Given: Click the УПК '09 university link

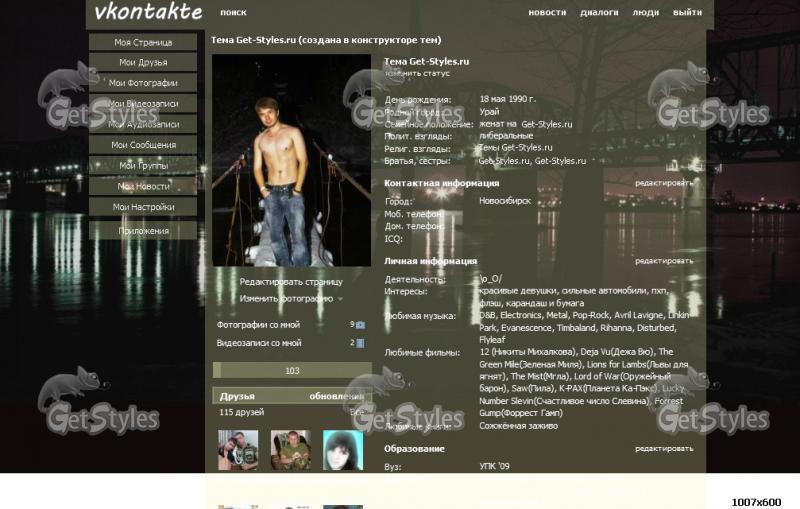Looking at the screenshot, I should (x=494, y=466).
